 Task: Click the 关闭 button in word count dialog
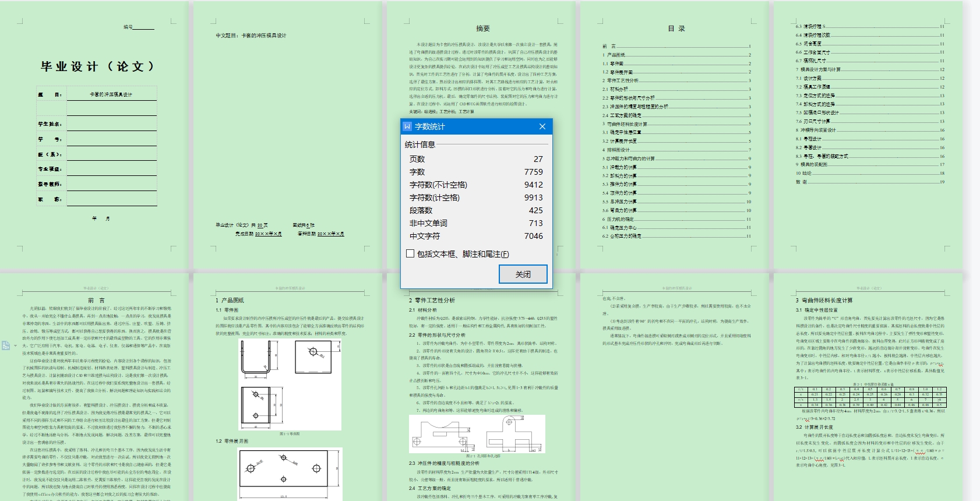(x=523, y=274)
